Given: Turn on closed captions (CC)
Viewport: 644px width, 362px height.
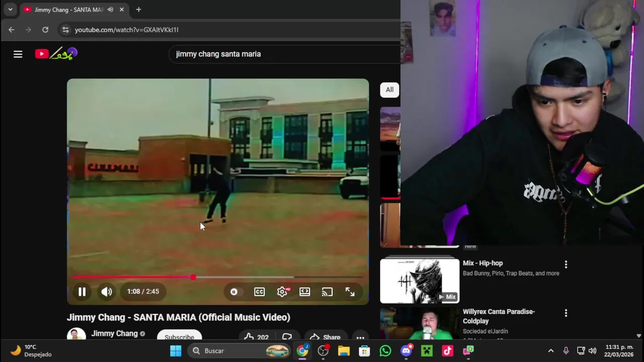Looking at the screenshot, I should [x=260, y=292].
